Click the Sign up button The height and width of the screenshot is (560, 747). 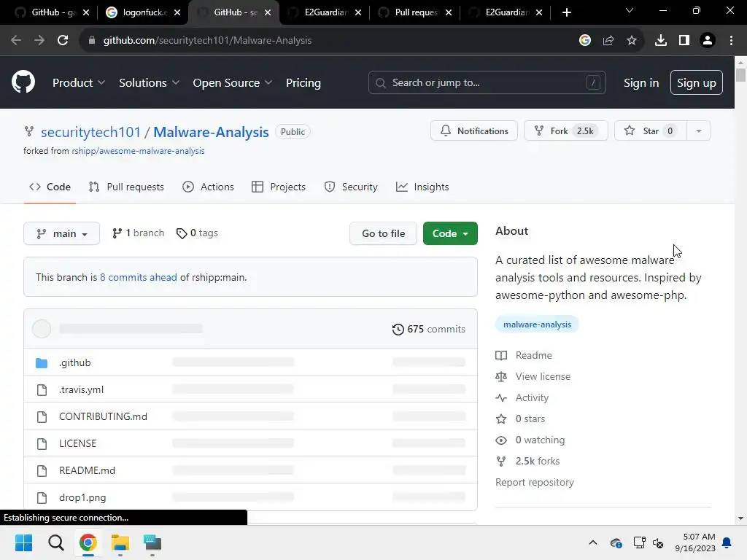(697, 82)
